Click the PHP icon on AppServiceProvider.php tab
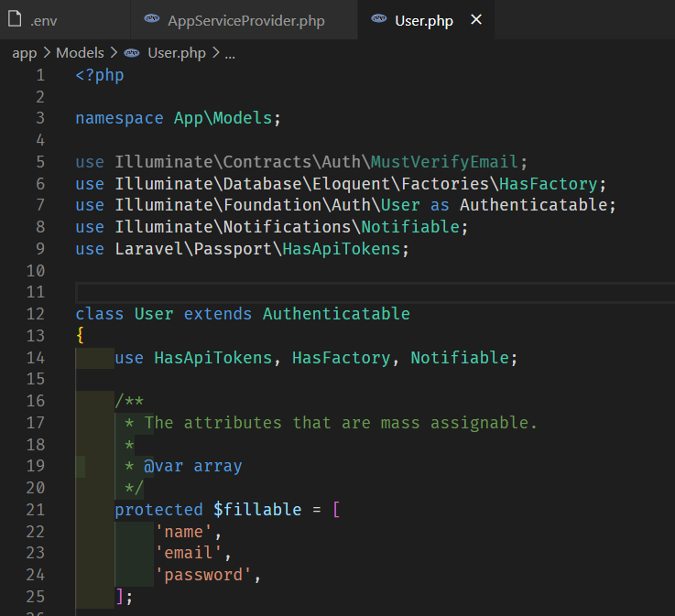 click(151, 18)
